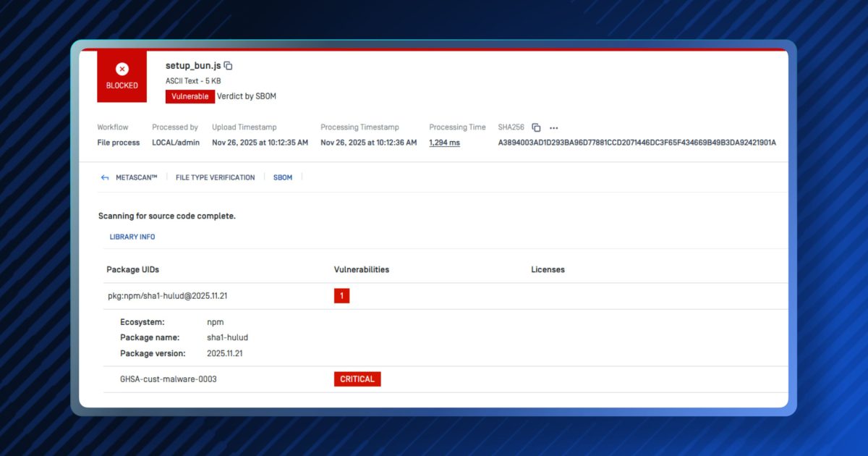Open the 1,294 ms processing time details
This screenshot has width=868, height=456.
tap(443, 143)
